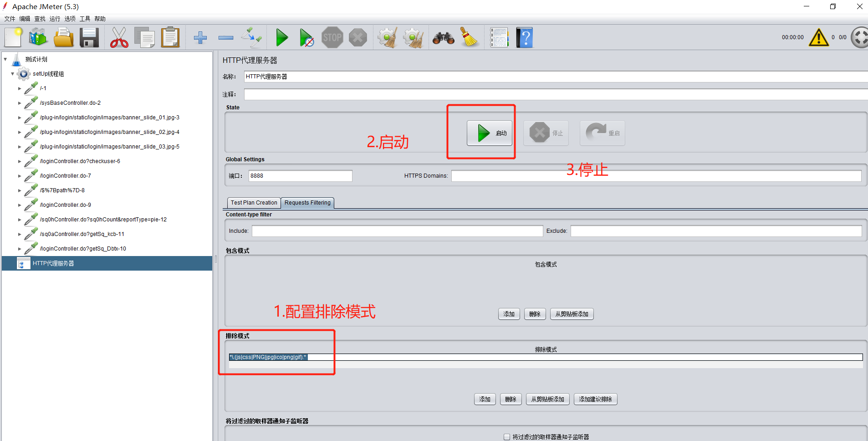Click the 名称 input field
The height and width of the screenshot is (441, 868).
[x=556, y=77]
